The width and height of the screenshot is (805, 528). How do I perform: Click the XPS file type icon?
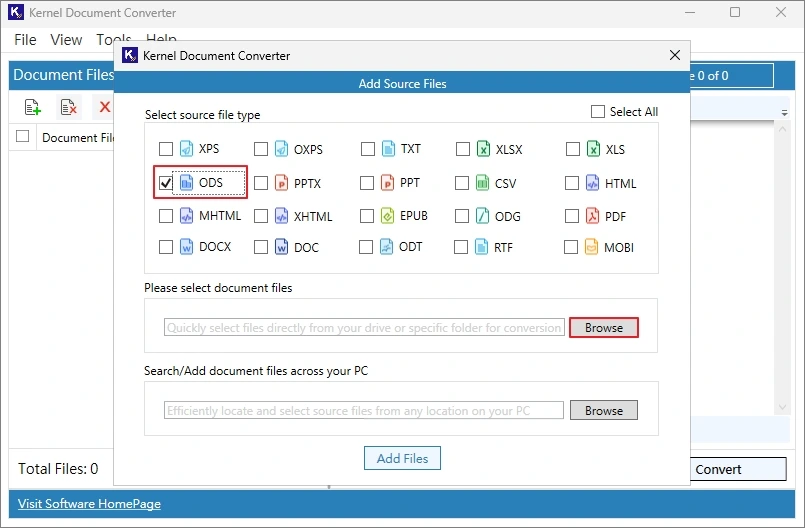pyautogui.click(x=186, y=149)
